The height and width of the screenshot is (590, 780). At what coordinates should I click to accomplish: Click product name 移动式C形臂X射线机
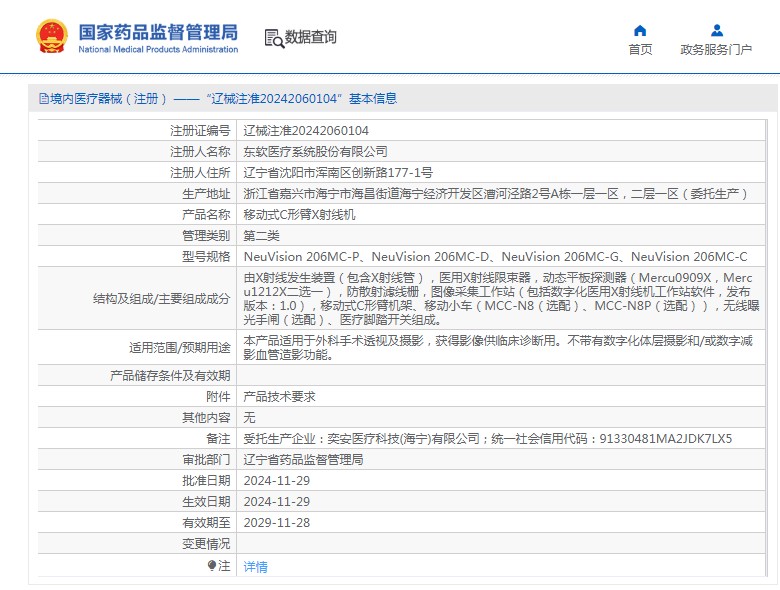299,214
